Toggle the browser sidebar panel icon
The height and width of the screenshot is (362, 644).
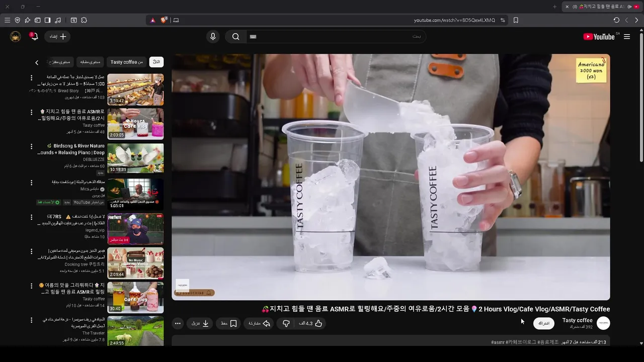[x=47, y=20]
